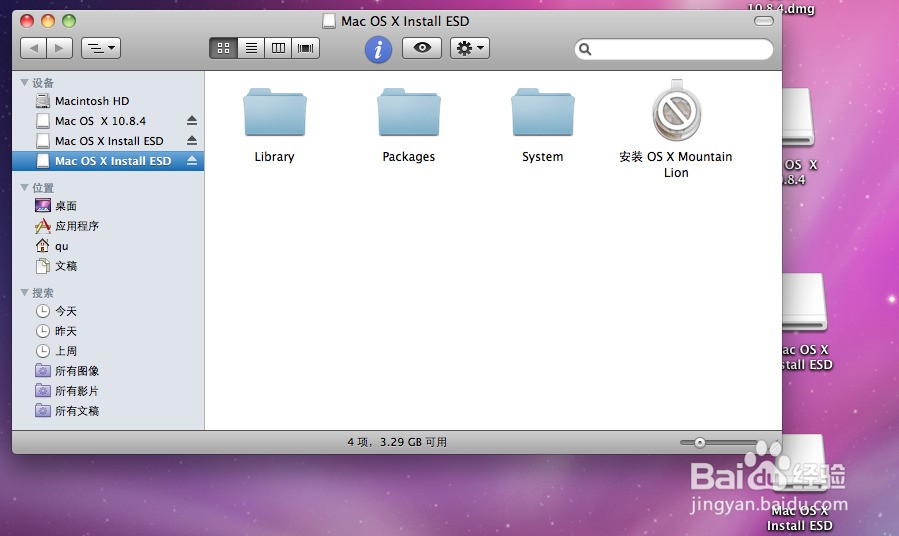
Task: Switch to list view
Action: coord(251,48)
